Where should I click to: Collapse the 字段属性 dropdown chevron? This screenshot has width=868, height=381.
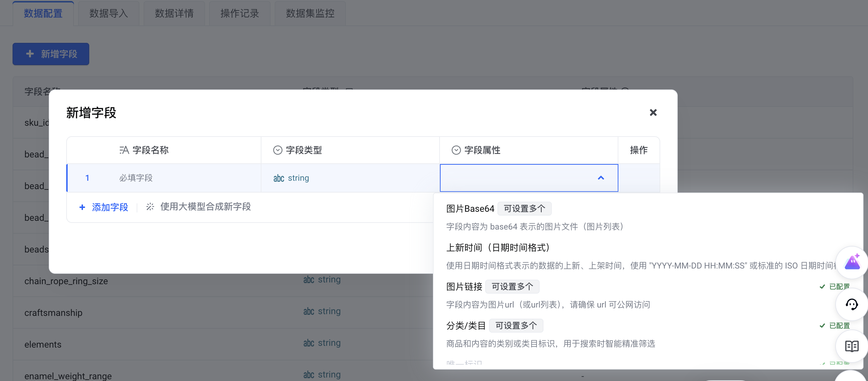(x=601, y=178)
